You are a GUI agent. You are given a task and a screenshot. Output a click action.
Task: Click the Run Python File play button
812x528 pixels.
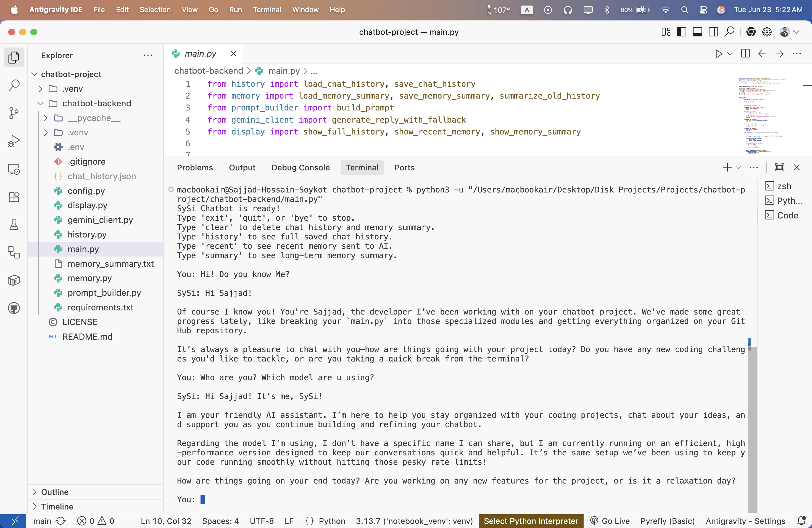[719, 54]
